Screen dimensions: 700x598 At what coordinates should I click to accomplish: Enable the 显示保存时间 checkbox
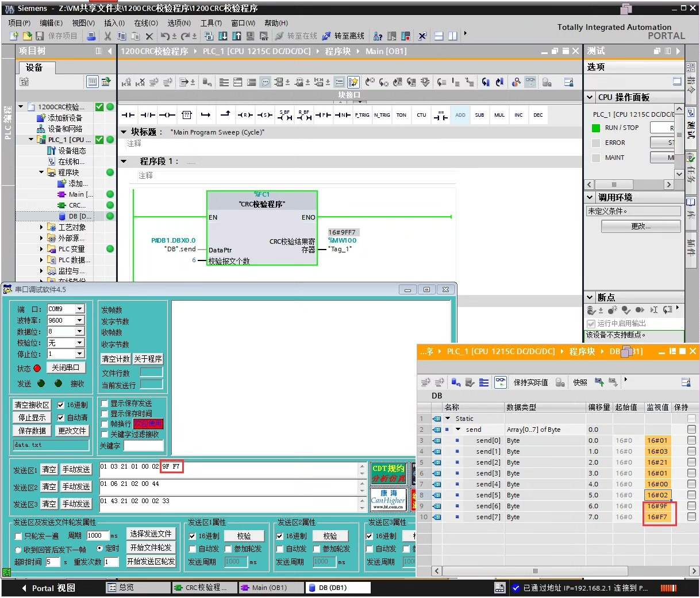pos(105,414)
